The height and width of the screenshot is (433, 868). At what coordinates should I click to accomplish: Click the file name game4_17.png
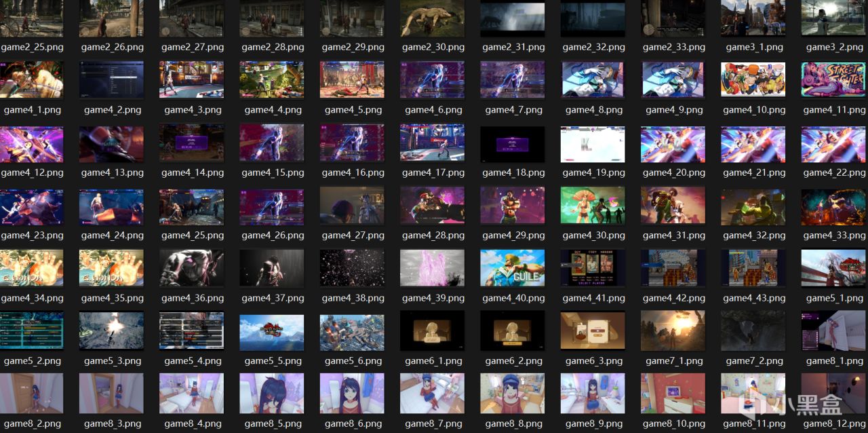pos(433,173)
